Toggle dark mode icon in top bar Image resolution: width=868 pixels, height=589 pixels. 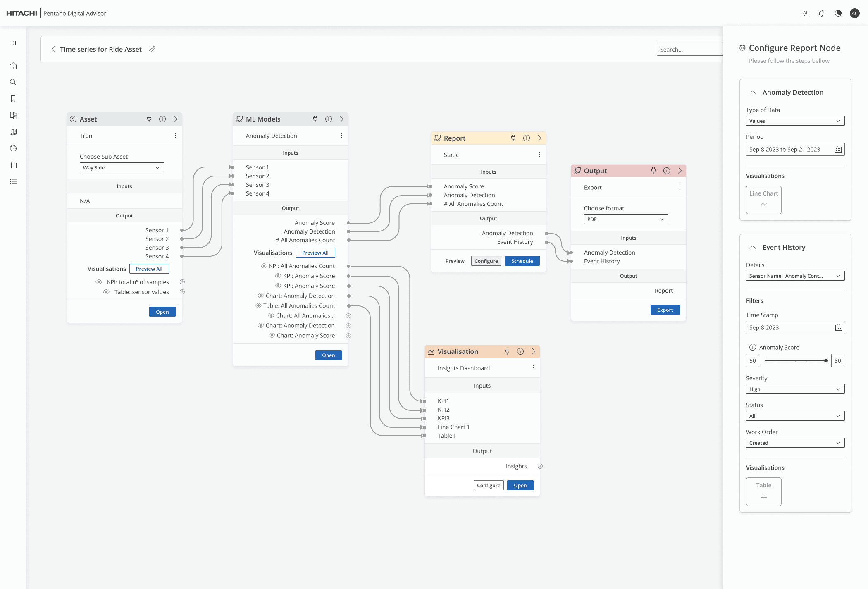click(x=838, y=13)
